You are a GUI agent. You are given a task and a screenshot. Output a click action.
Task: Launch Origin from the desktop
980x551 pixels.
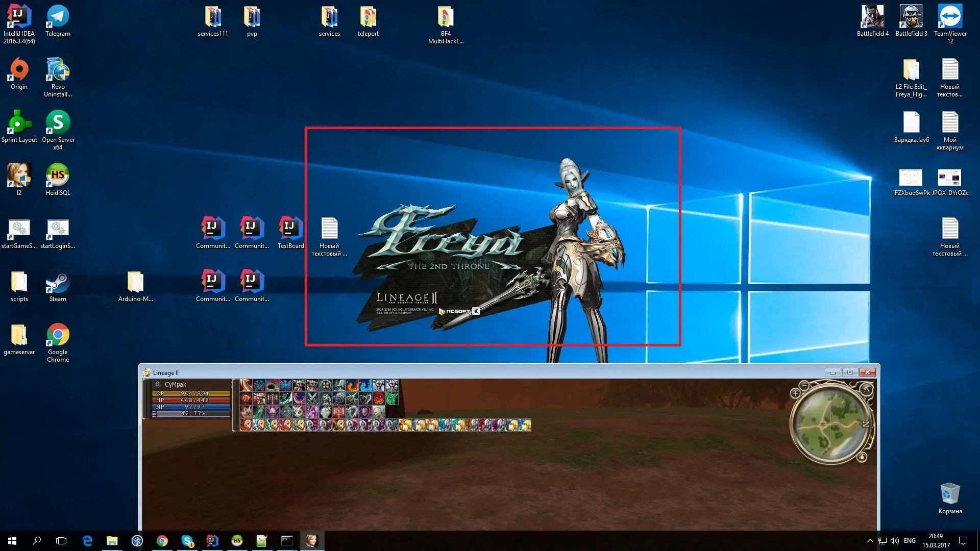(19, 74)
